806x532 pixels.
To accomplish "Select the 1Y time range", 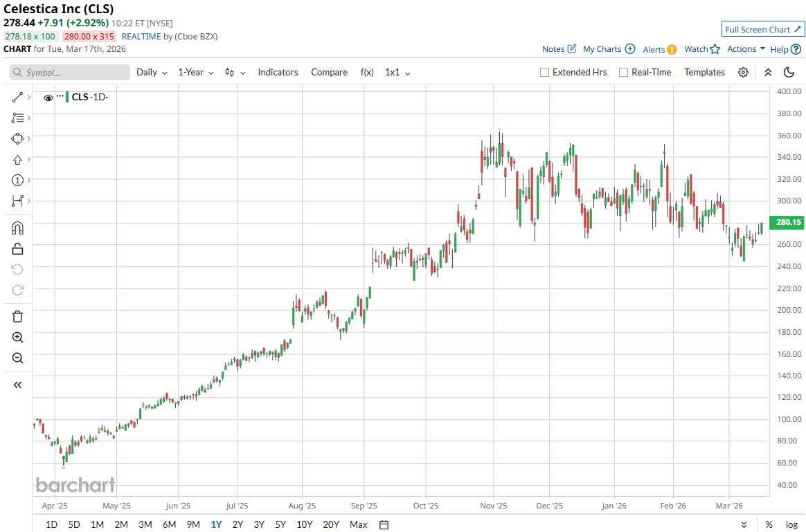I will pos(217,524).
